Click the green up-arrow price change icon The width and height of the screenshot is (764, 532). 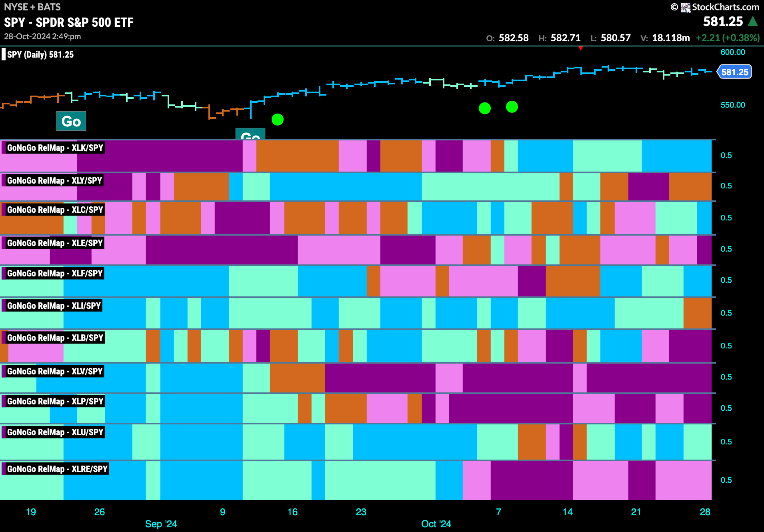coord(753,21)
